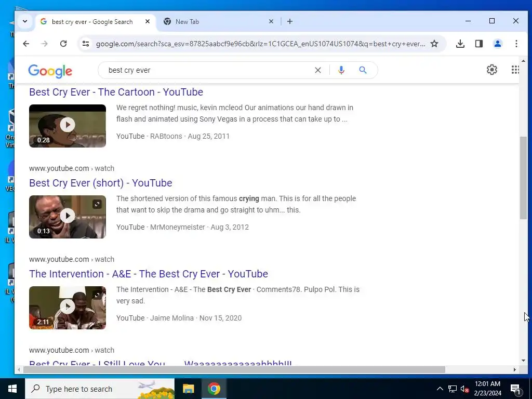Viewport: 532px width, 399px height.
Task: Click the scroll up arrow of vertical scrollbar
Action: click(x=523, y=61)
